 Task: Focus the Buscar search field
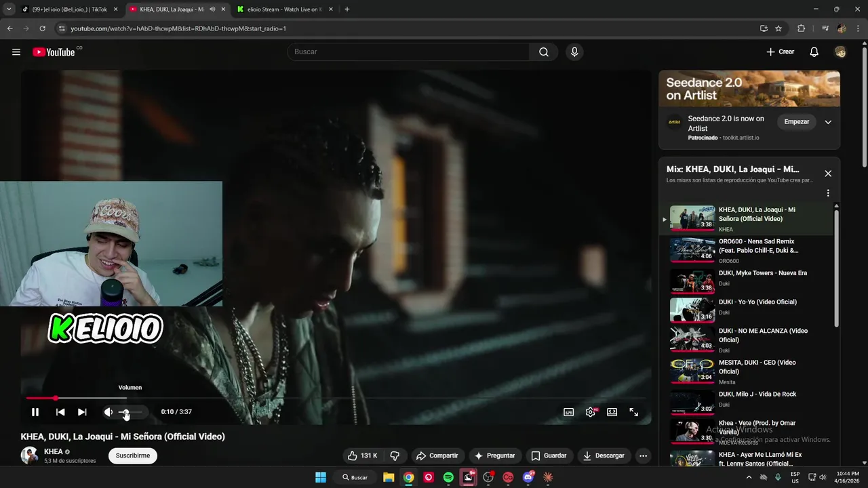pyautogui.click(x=408, y=52)
